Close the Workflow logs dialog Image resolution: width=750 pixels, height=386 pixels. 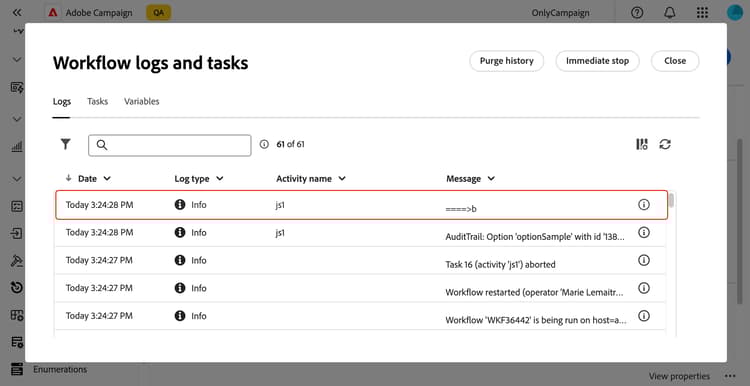coord(675,61)
